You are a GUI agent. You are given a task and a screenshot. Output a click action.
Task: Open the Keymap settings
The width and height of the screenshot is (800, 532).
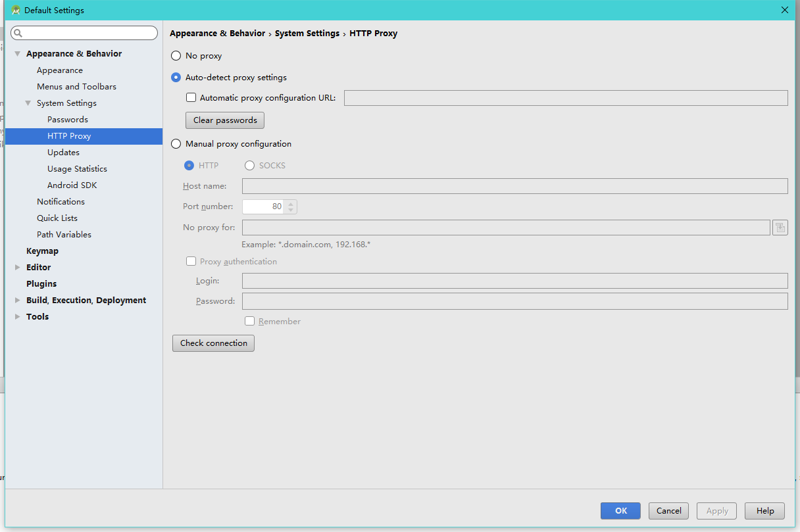tap(42, 251)
